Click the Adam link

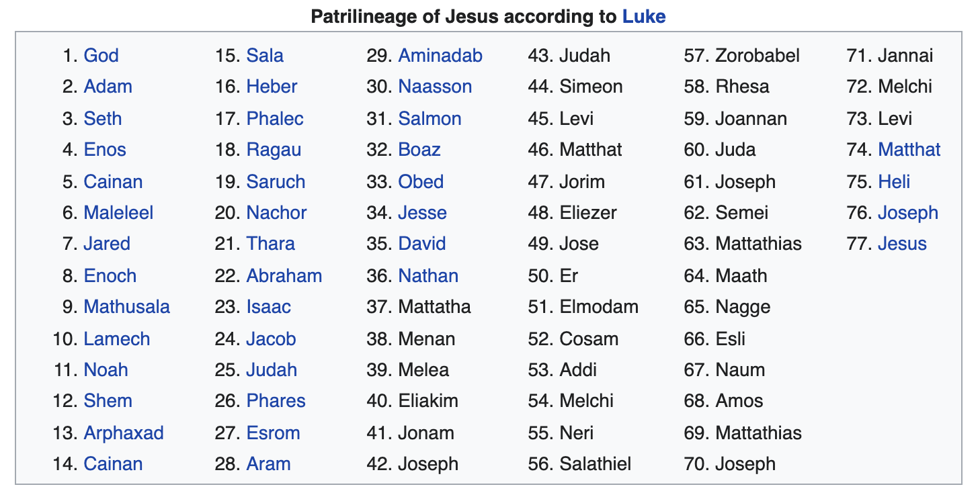tap(108, 87)
